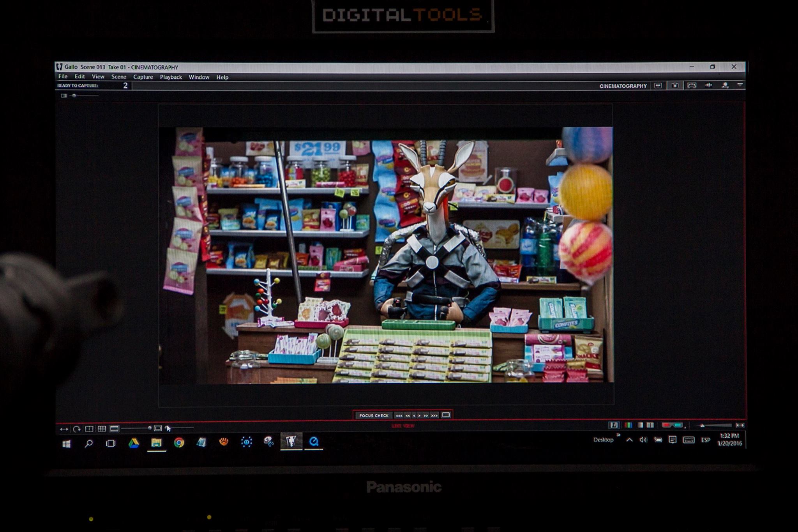Screen dimensions: 798x532
Task: Switch to Dragonframe on the taskbar
Action: 291,441
